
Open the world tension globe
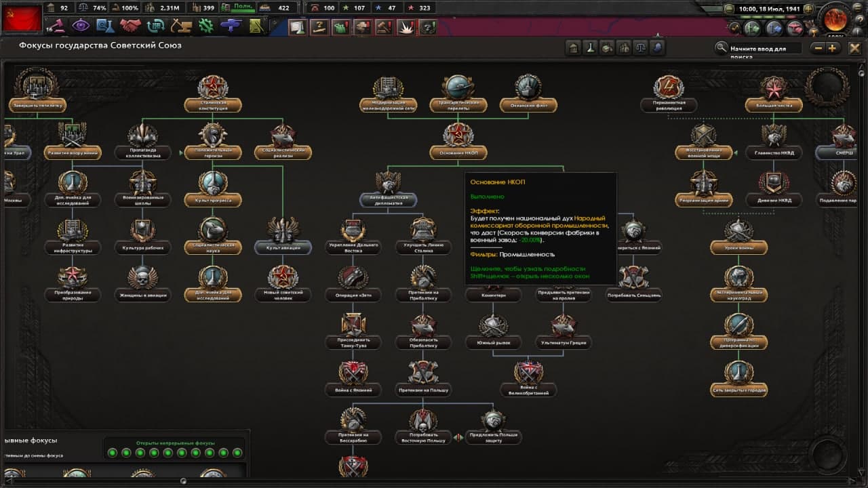pos(835,18)
